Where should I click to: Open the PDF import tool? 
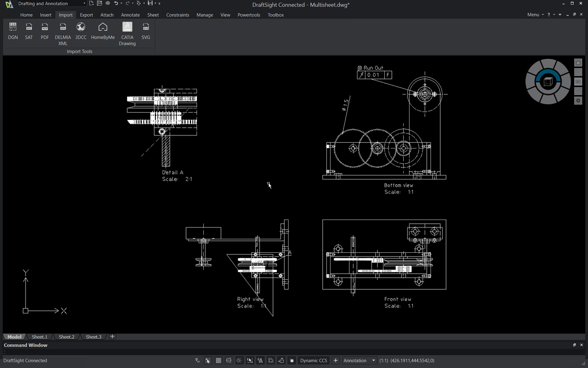[x=45, y=32]
